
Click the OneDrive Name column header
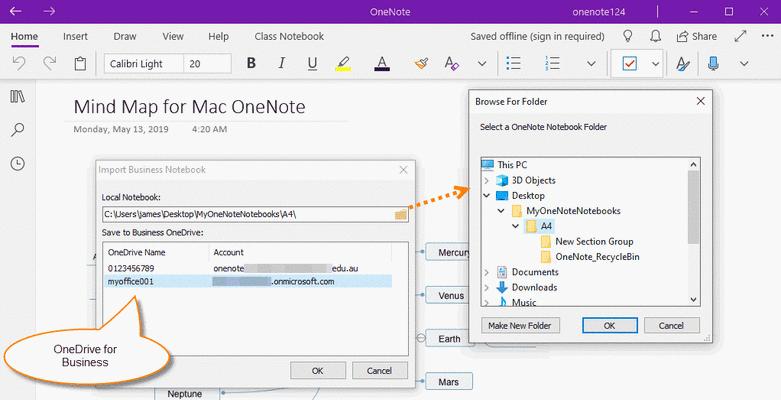(x=136, y=252)
